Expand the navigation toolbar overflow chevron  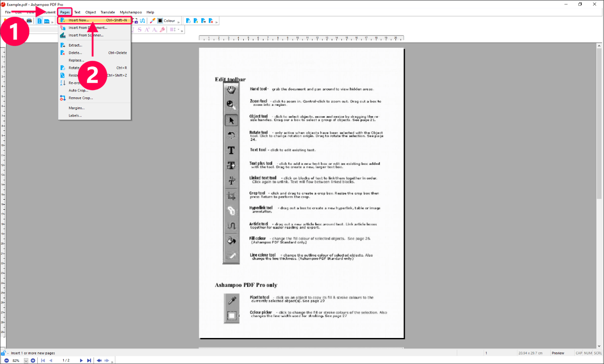coord(112,361)
